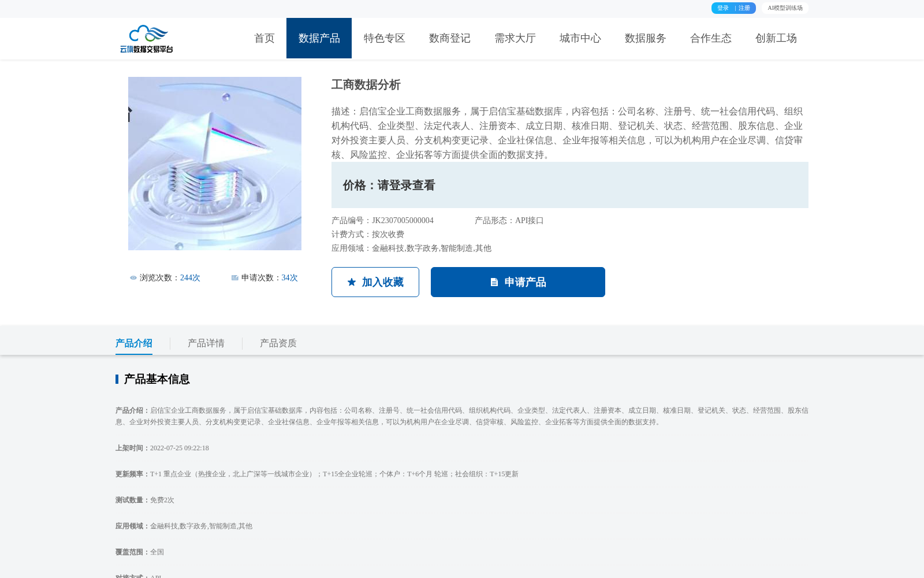Viewport: 924px width, 578px height.
Task: Click the eye icon beside 浏览次数
Action: (x=133, y=278)
